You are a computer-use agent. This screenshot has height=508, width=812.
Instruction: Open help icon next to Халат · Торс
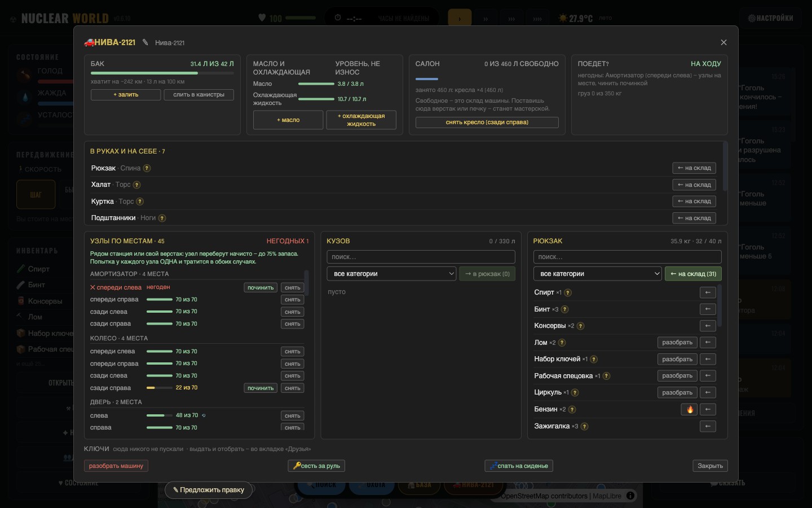coord(136,185)
